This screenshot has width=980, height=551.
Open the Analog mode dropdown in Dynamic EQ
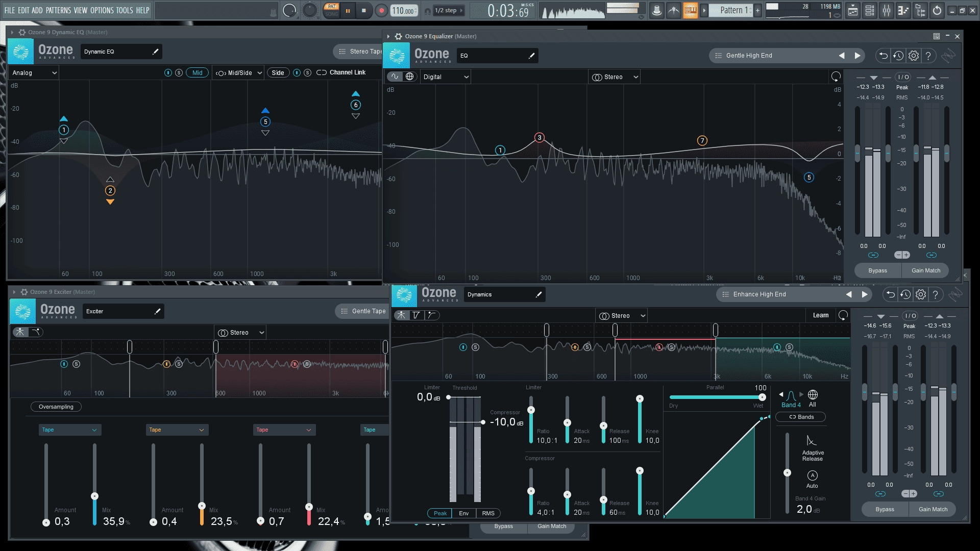coord(34,73)
